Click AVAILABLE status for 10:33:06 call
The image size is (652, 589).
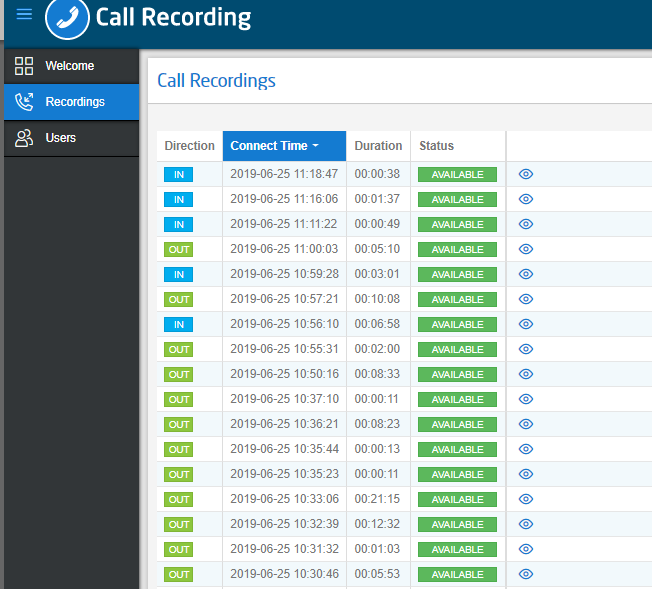[457, 500]
